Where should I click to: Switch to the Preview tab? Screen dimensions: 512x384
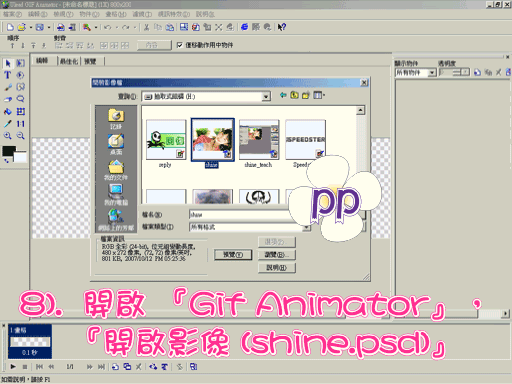(90, 61)
